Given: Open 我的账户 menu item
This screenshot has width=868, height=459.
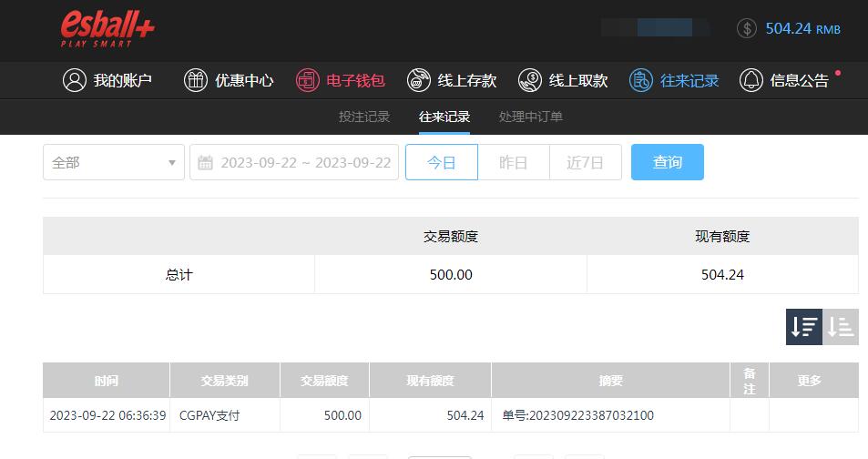Looking at the screenshot, I should (x=107, y=80).
